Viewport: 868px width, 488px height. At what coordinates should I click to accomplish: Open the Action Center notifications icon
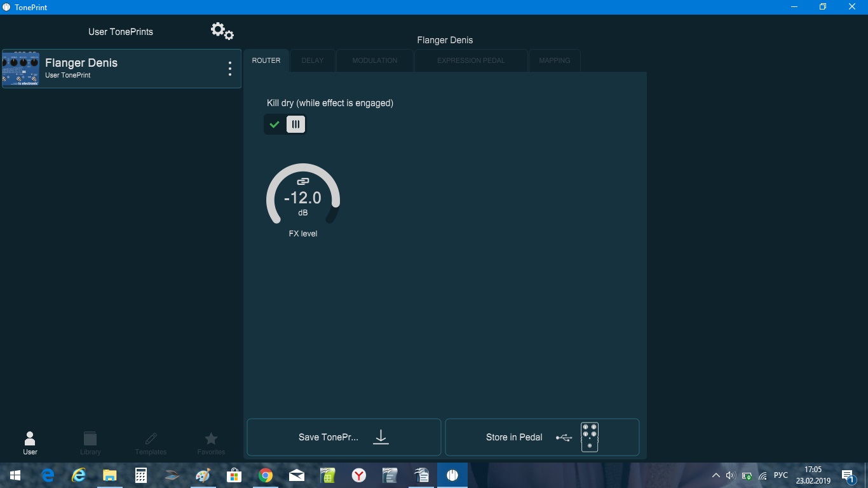pos(848,475)
